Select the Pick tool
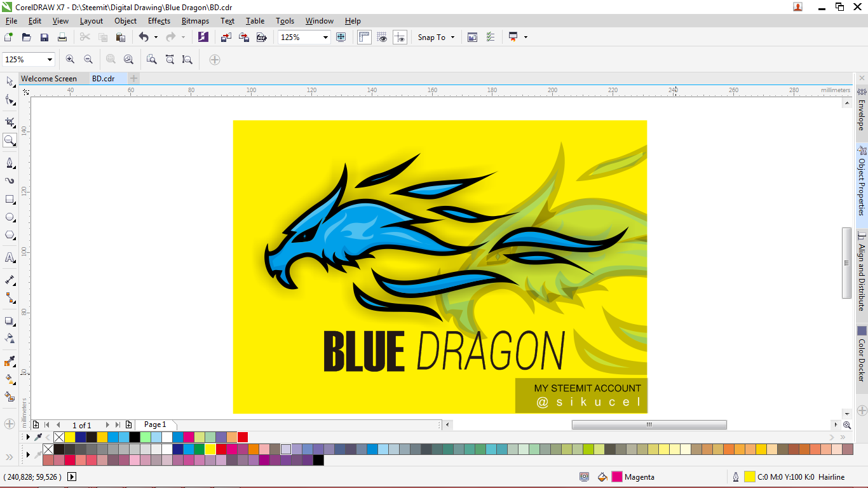This screenshot has height=488, width=868. click(x=10, y=81)
